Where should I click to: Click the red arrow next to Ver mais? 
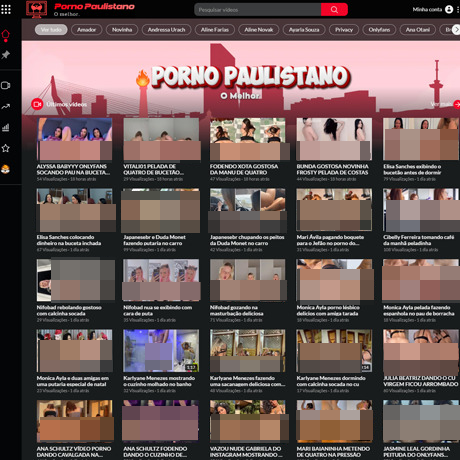point(457,104)
